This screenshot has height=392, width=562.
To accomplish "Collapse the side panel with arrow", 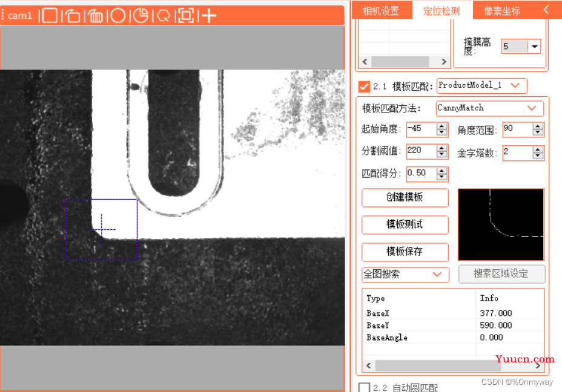I will 546,10.
